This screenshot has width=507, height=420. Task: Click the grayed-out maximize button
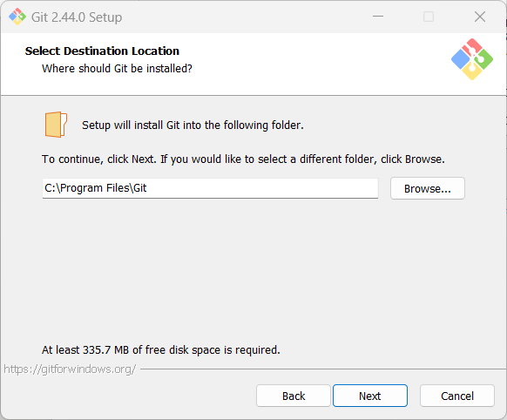429,17
